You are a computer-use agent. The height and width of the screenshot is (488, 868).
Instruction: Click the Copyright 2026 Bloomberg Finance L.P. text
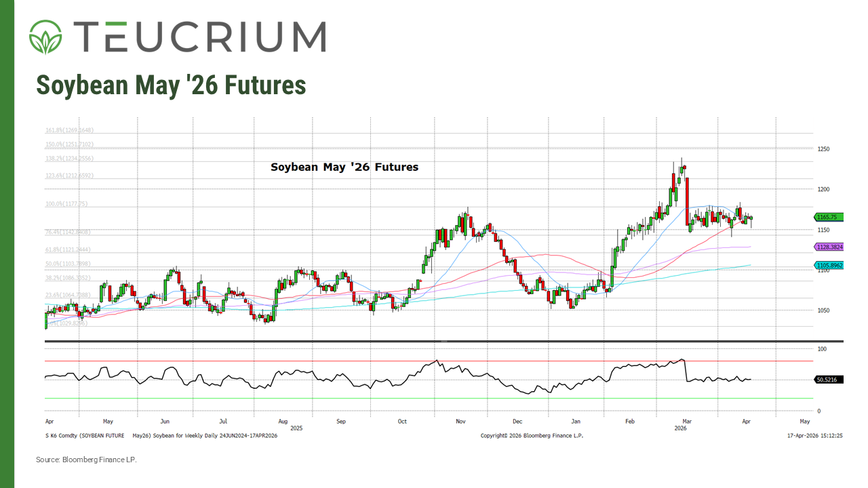point(532,436)
